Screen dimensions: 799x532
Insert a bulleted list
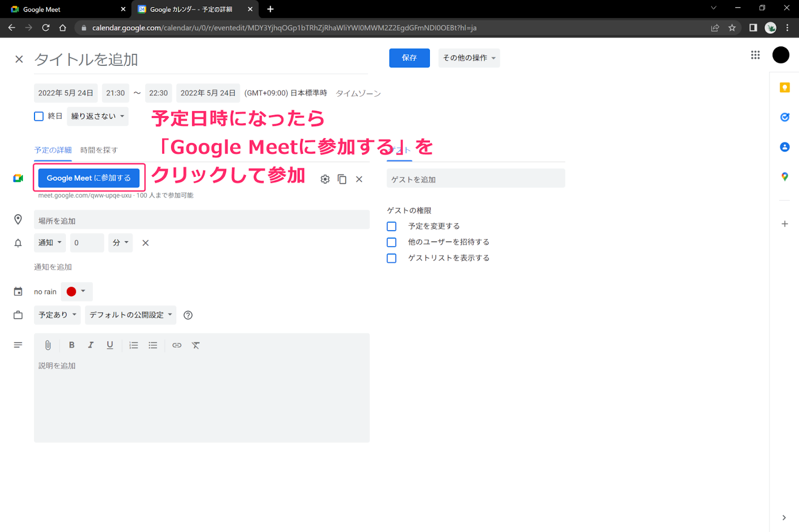[x=153, y=345]
